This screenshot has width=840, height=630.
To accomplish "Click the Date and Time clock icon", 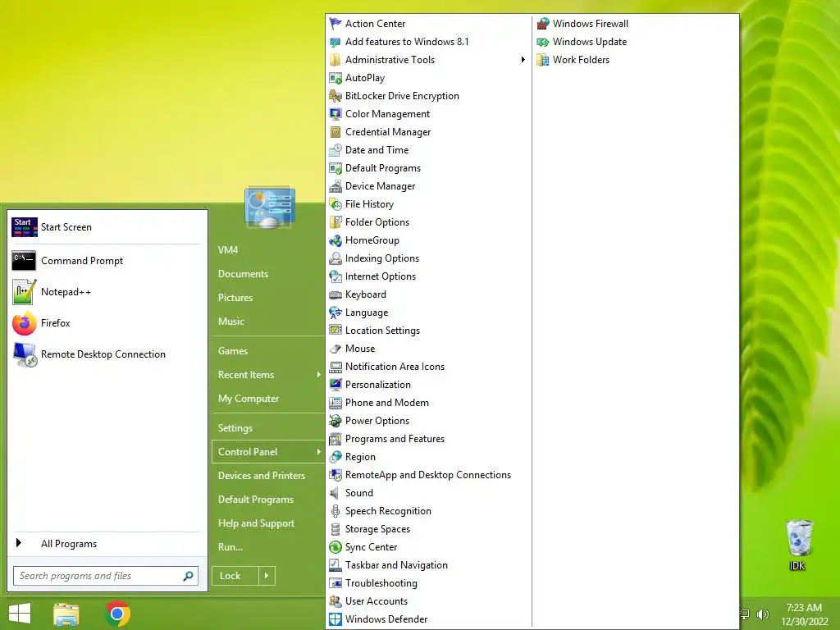I will point(336,150).
